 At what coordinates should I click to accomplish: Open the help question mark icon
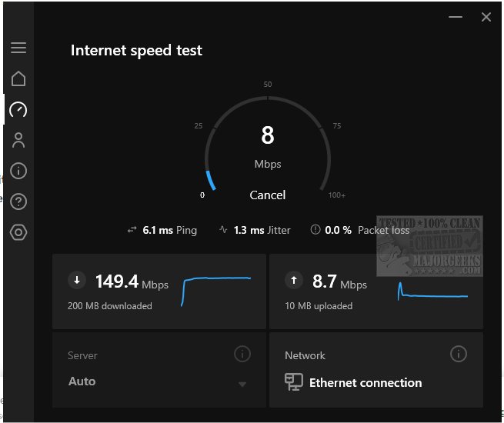pyautogui.click(x=18, y=202)
